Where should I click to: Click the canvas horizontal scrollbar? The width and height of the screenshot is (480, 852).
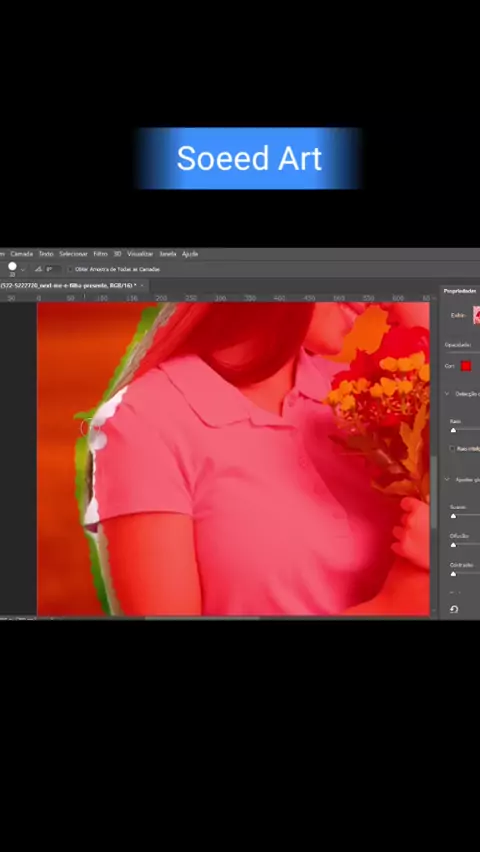point(202,617)
